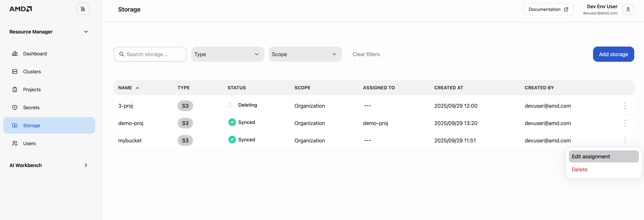Open the Type filter dropdown
This screenshot has height=220, width=644.
point(227,54)
